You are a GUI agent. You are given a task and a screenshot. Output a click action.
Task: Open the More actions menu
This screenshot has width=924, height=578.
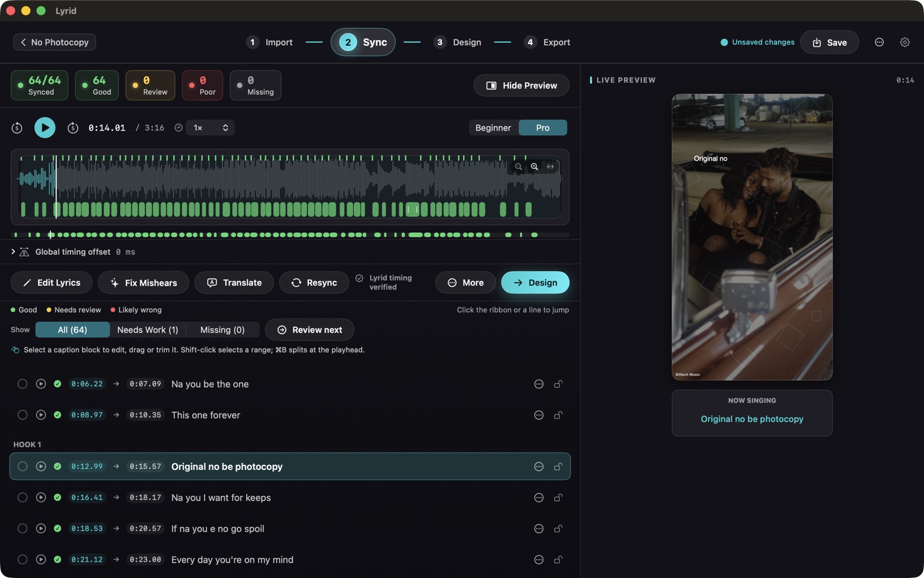coord(465,283)
